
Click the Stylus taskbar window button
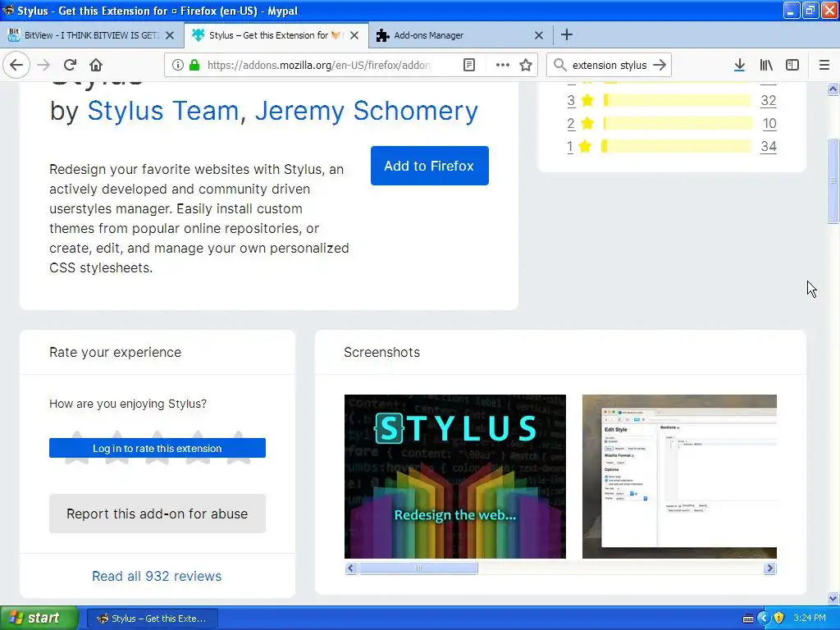point(152,619)
